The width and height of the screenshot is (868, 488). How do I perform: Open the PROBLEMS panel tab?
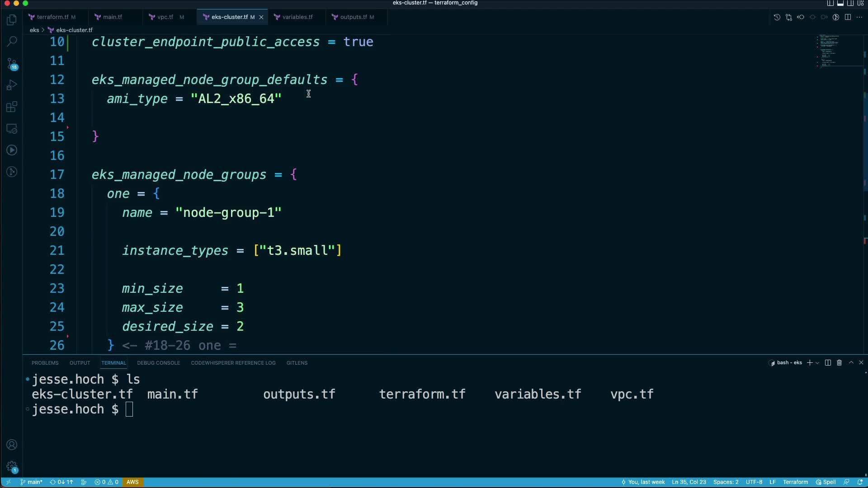[45, 363]
